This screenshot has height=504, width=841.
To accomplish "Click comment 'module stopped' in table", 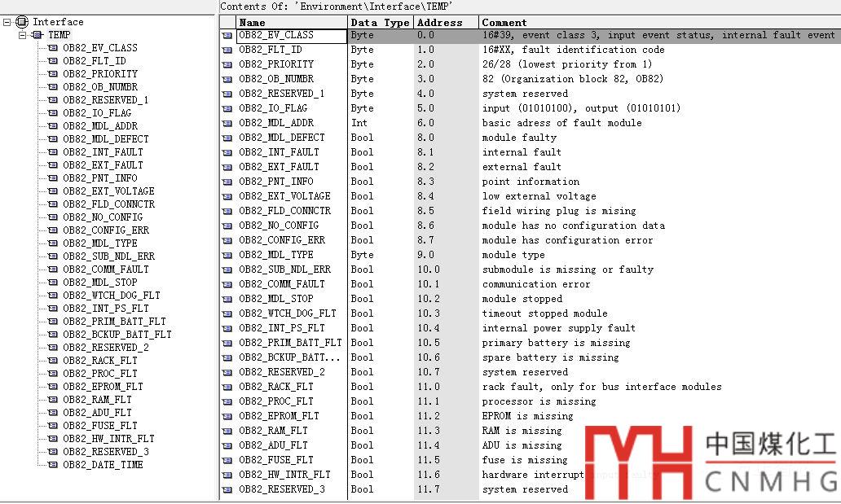I will 522,299.
